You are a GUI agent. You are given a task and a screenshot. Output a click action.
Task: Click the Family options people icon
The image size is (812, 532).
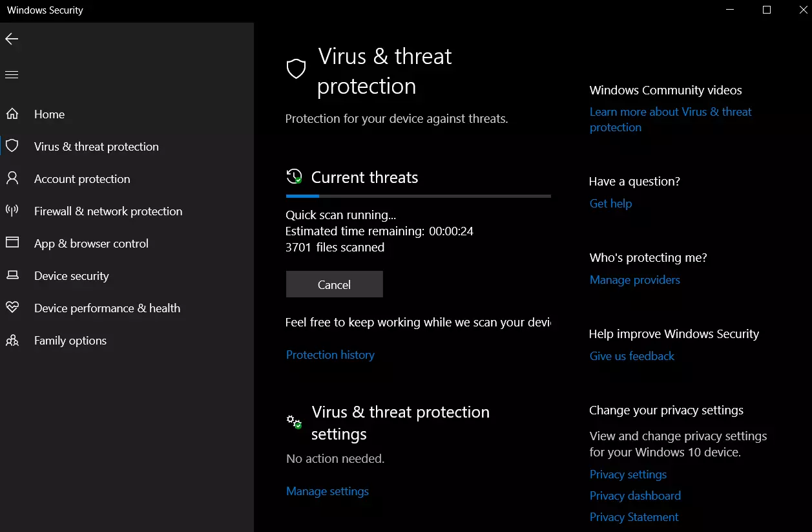(12, 340)
